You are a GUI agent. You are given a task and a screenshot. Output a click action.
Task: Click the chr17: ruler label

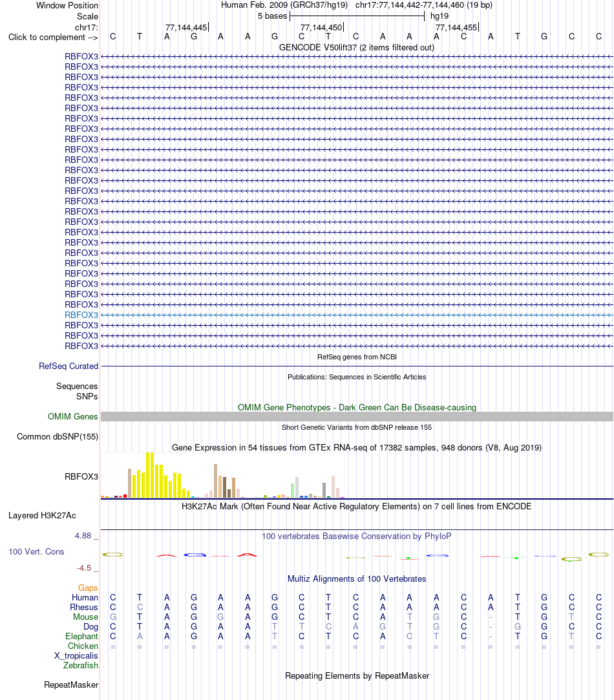(87, 28)
